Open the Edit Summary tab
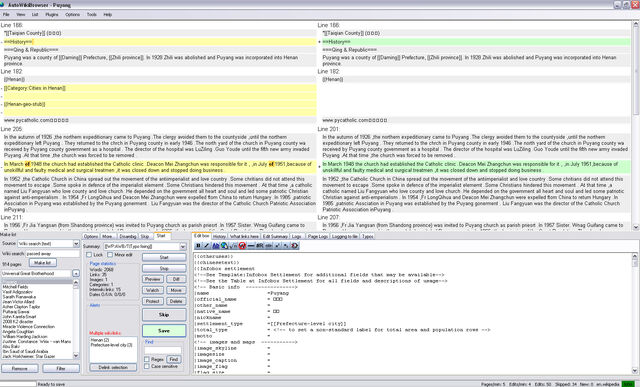The height and width of the screenshot is (387, 640). pyautogui.click(x=275, y=236)
